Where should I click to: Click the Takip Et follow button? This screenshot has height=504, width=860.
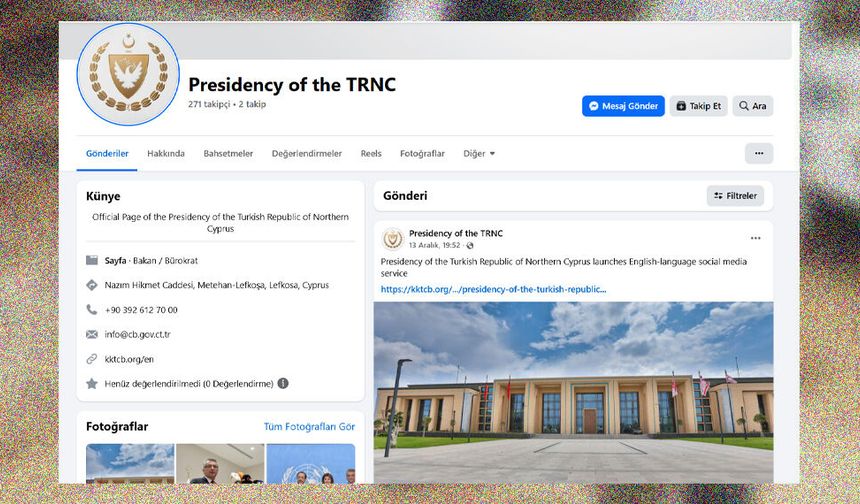click(x=698, y=106)
